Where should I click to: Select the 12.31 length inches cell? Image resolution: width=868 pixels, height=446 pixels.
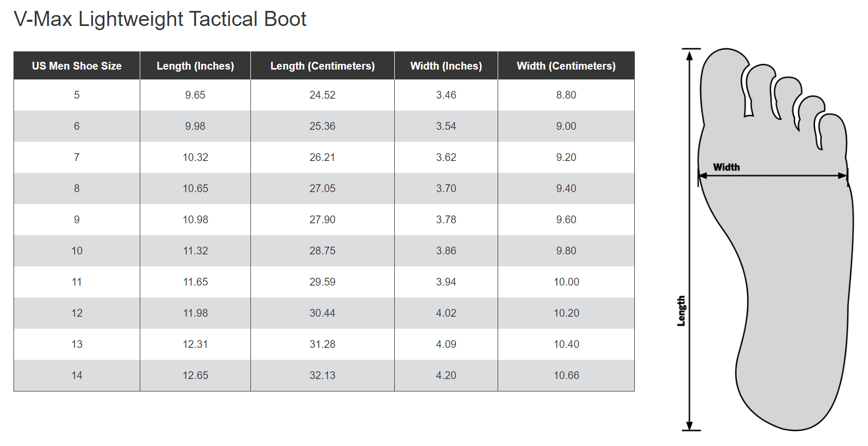tap(195, 344)
